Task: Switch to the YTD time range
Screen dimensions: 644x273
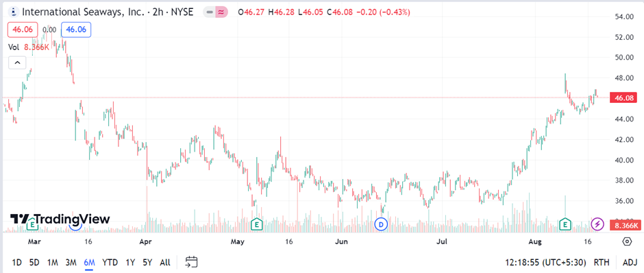Action: pyautogui.click(x=110, y=262)
